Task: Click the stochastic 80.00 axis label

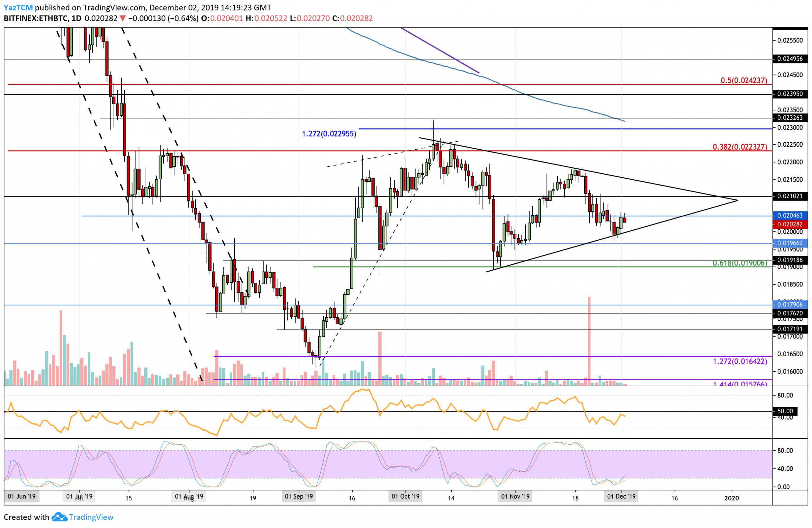Action: tap(785, 450)
